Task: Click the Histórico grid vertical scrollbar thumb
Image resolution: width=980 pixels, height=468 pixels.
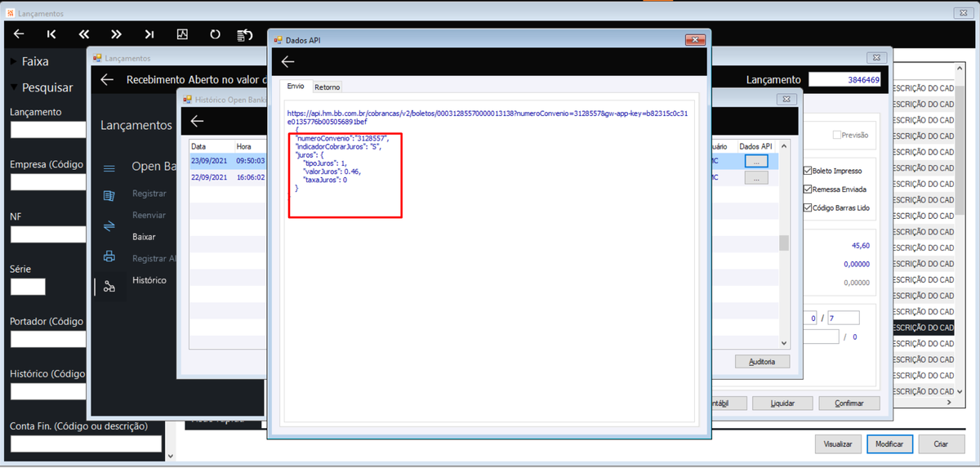Action: pyautogui.click(x=784, y=243)
